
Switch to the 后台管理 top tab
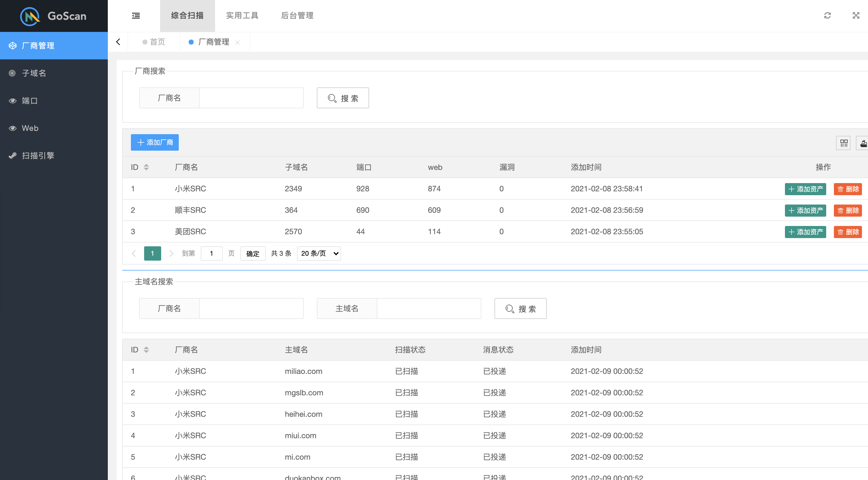(x=297, y=16)
